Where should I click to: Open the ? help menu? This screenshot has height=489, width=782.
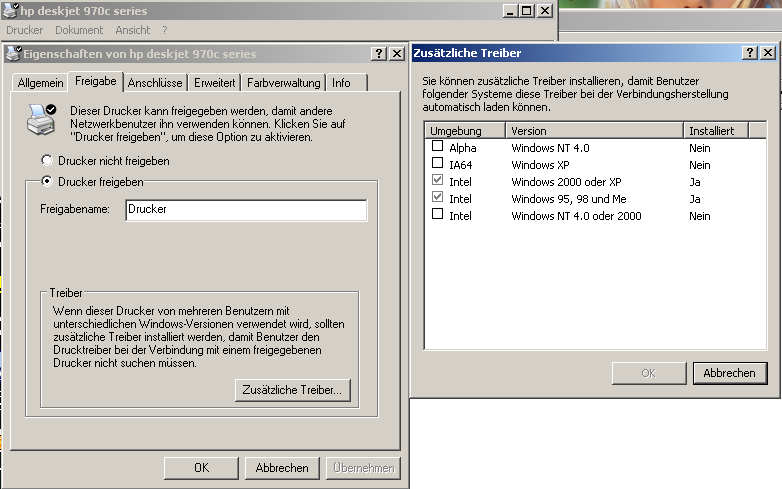point(165,30)
